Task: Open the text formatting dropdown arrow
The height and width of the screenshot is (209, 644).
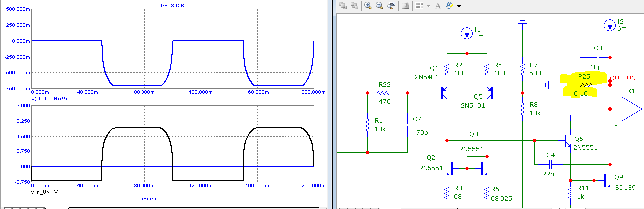Action: pos(459,6)
